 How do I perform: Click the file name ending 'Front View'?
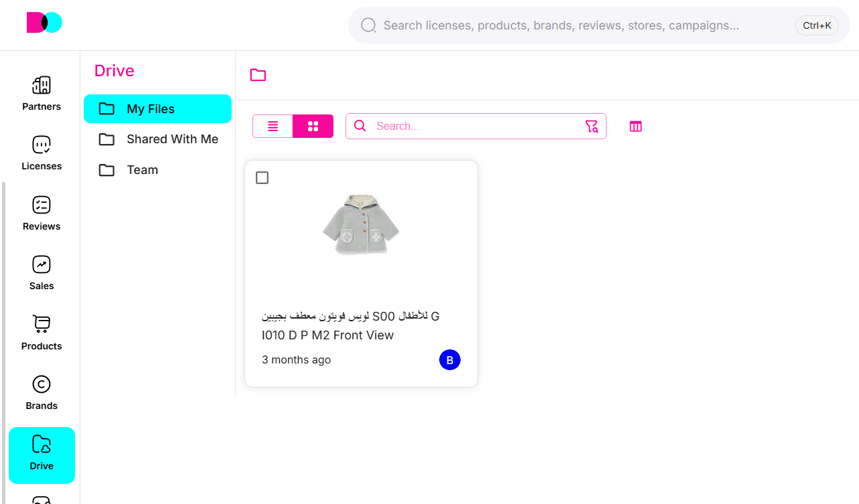(x=351, y=325)
